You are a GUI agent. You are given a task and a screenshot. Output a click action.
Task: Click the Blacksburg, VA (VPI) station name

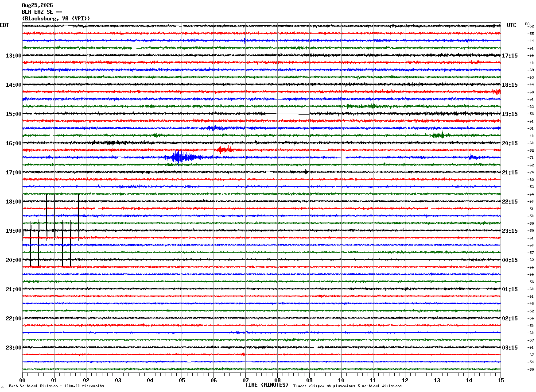coord(56,19)
